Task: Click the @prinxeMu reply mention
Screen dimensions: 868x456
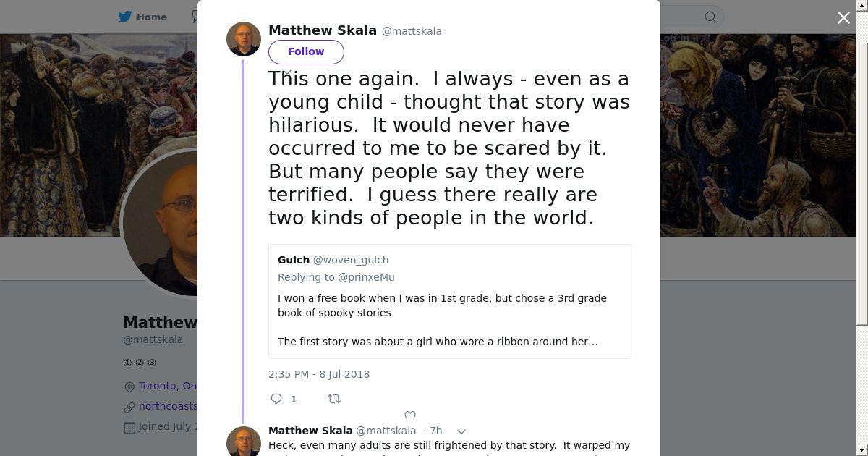Action: tap(366, 277)
